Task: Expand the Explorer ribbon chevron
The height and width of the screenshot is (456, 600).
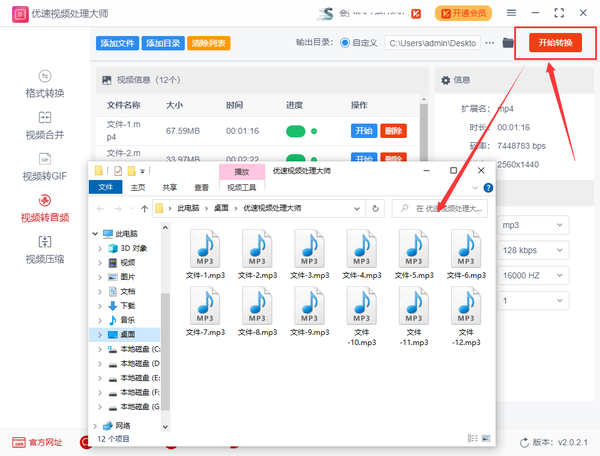Action: [475, 188]
